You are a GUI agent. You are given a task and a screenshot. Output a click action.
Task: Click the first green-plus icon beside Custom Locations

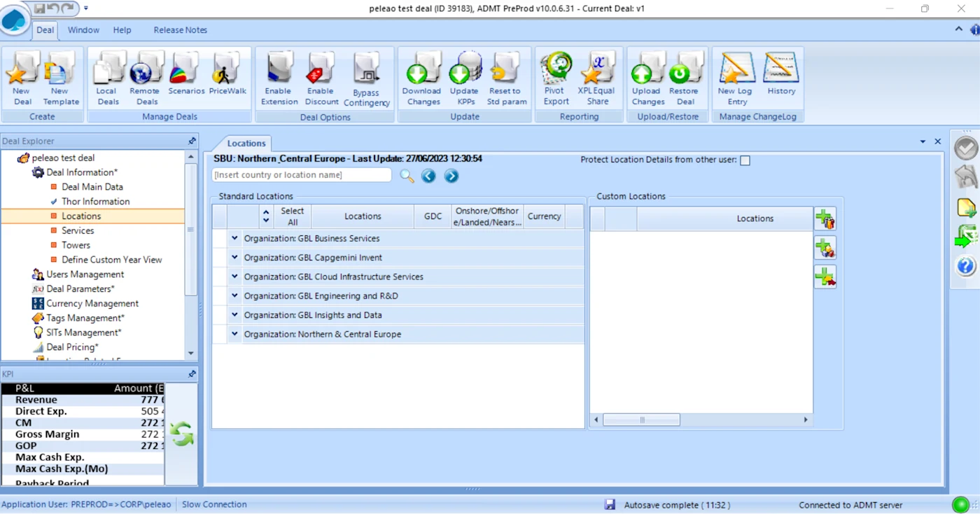(825, 218)
